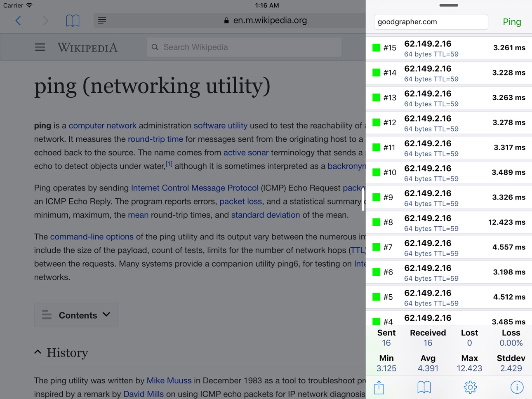Viewport: 532px width, 399px height.
Task: Select ping result row #10
Action: (449, 173)
